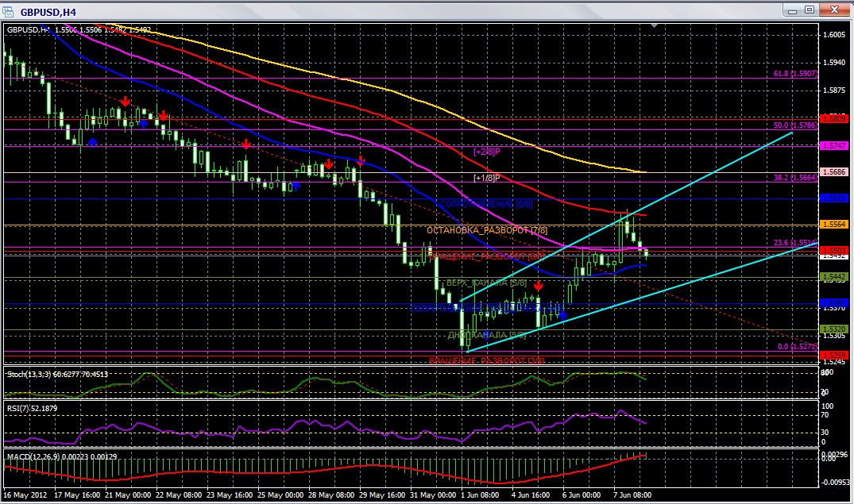Click the 1.6005 price scale value

click(x=834, y=35)
